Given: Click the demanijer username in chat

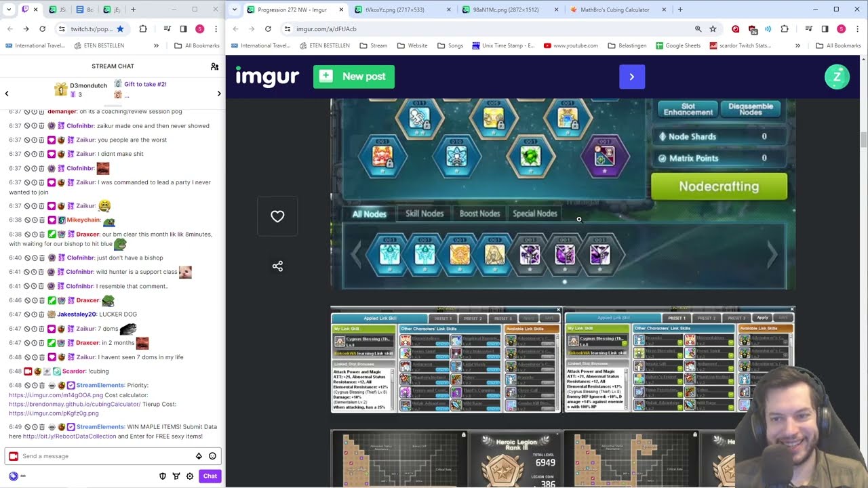Looking at the screenshot, I should (x=62, y=111).
